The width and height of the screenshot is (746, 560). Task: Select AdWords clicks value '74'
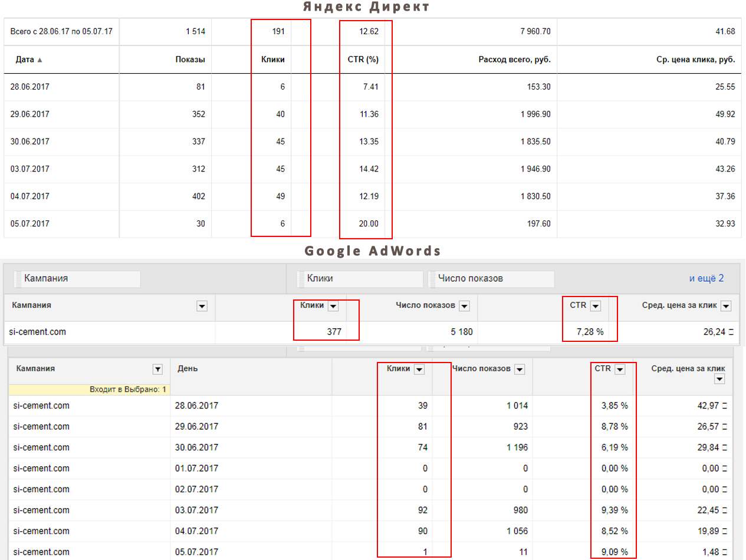pyautogui.click(x=422, y=447)
